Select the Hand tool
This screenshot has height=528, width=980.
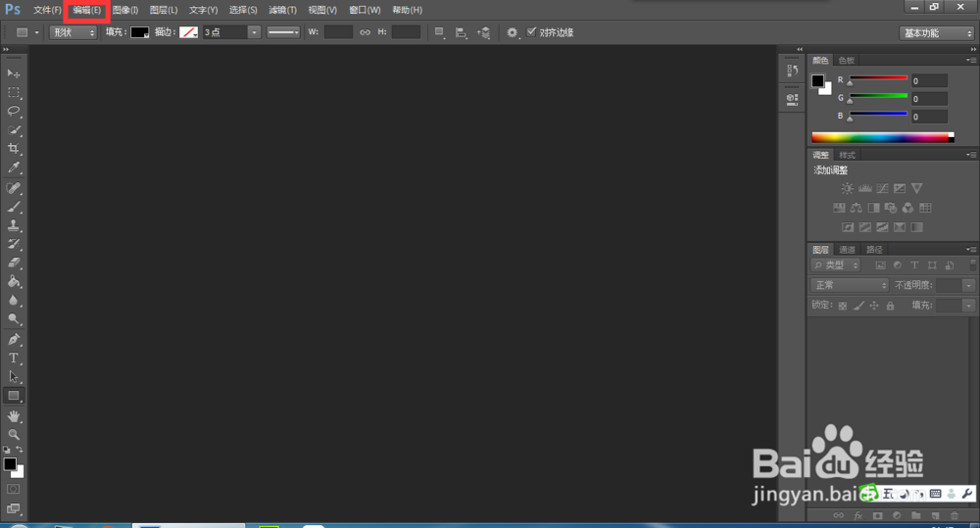(x=13, y=416)
